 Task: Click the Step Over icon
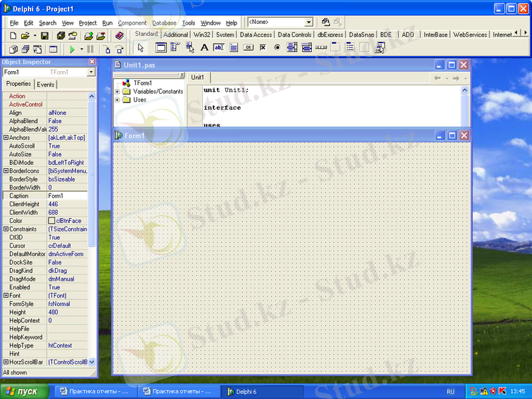pos(120,49)
